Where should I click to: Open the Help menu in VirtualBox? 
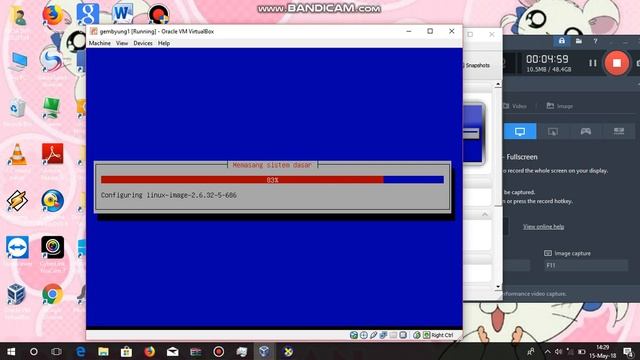(164, 43)
